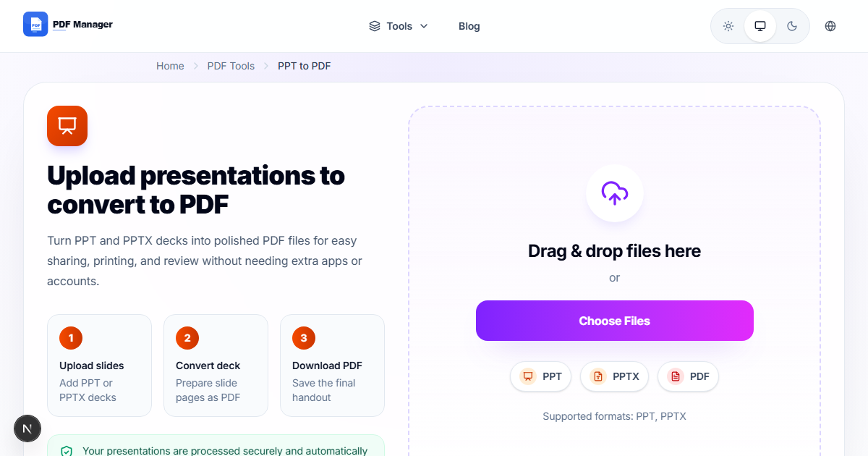Click PPT to PDF breadcrumb
The width and height of the screenshot is (868, 456).
point(305,66)
